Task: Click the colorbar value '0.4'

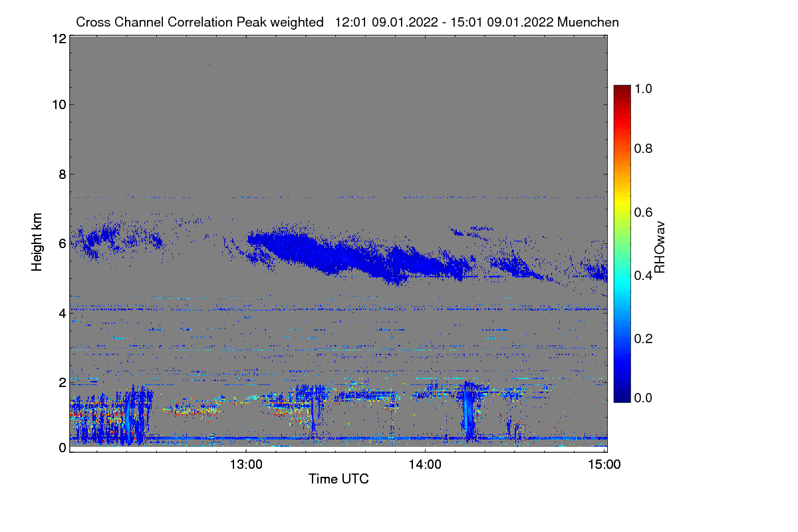Action: (644, 275)
